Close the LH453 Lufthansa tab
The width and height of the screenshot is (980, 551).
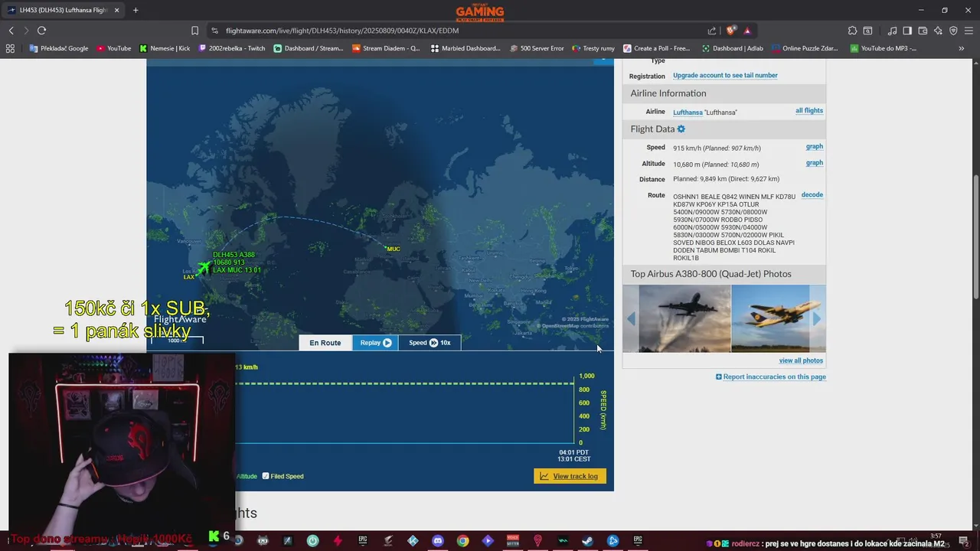[116, 10]
